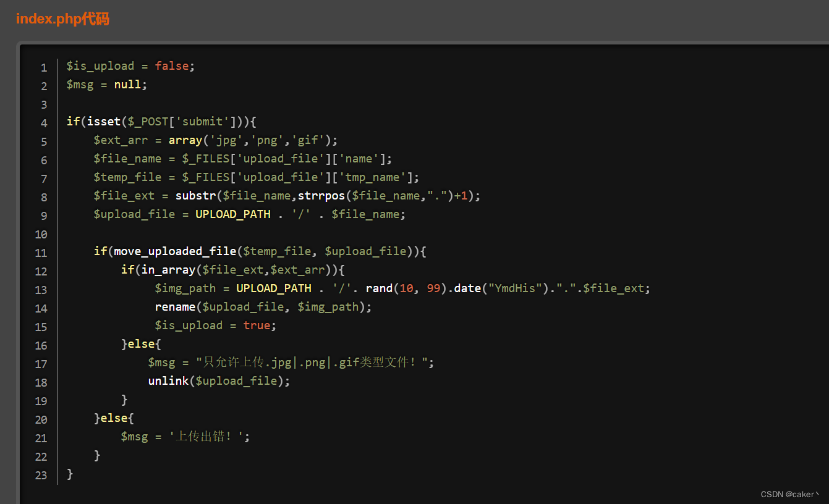Click the $temp_file assignment line
This screenshot has height=504, width=829.
(x=257, y=177)
